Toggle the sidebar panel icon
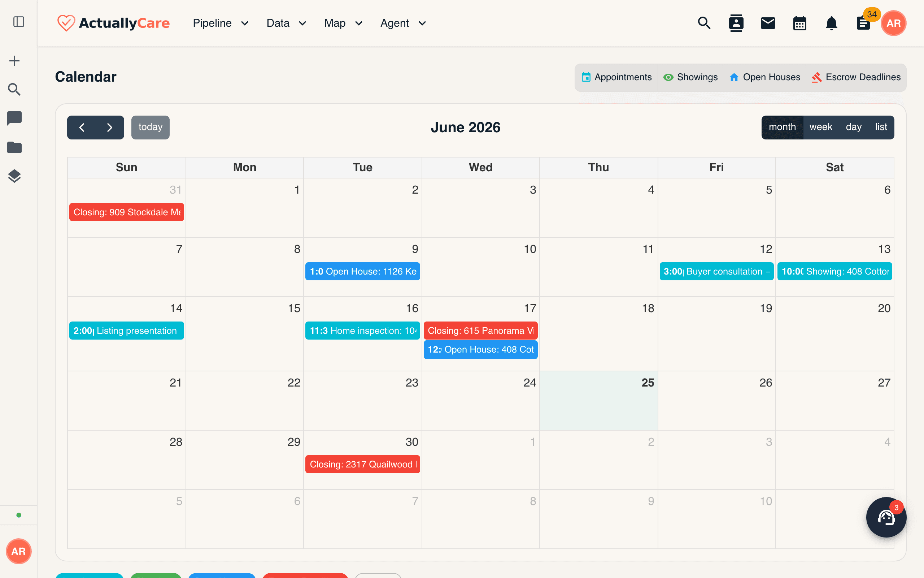This screenshot has width=924, height=578. pos(19,22)
